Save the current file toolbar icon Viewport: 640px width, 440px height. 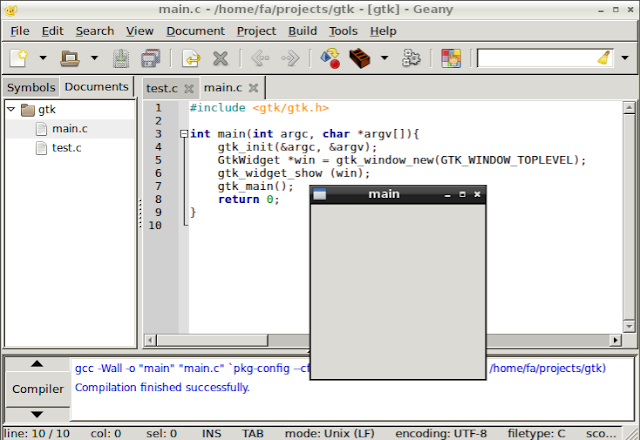[x=121, y=58]
